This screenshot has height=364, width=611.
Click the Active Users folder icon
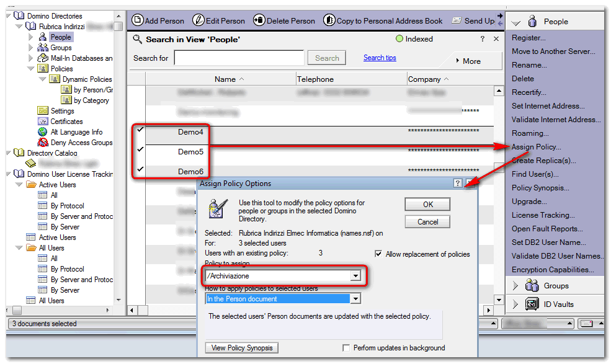31,184
